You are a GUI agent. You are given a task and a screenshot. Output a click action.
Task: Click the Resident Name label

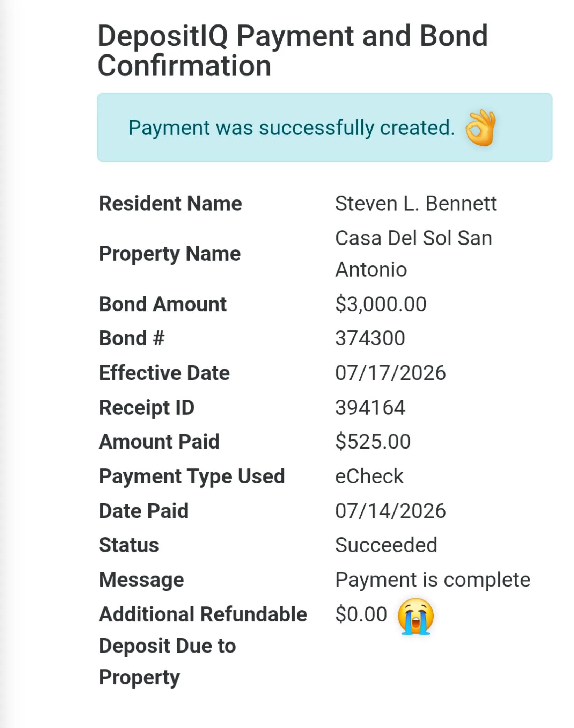tap(170, 203)
